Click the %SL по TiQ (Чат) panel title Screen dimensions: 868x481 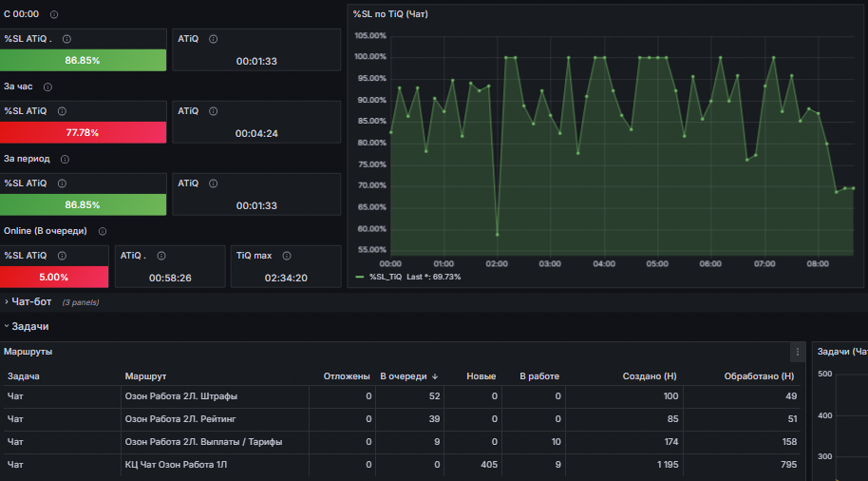(390, 14)
